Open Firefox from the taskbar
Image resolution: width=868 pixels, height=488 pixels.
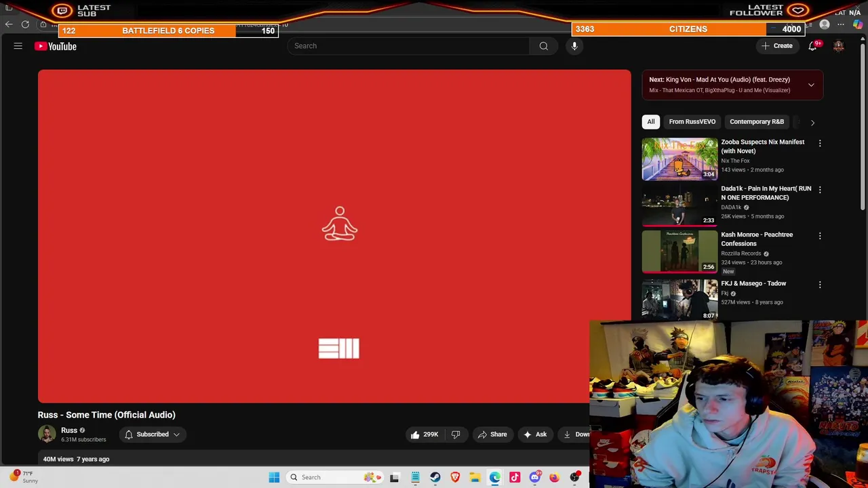coord(555,477)
